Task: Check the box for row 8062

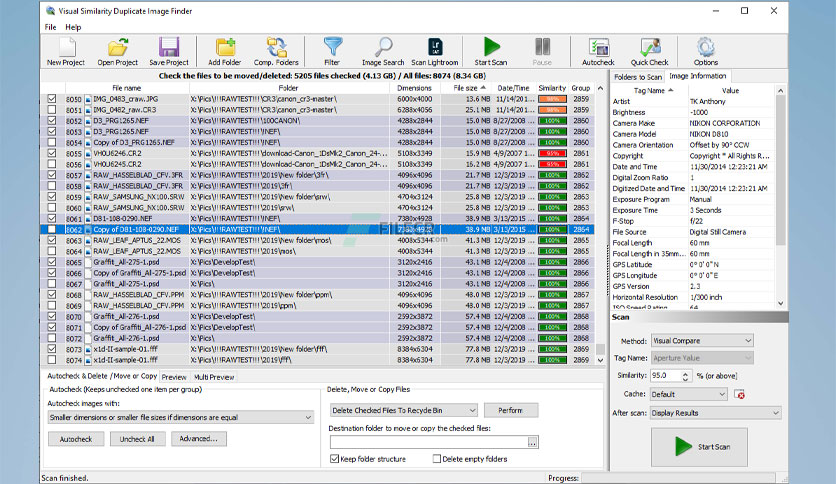Action: (x=52, y=230)
